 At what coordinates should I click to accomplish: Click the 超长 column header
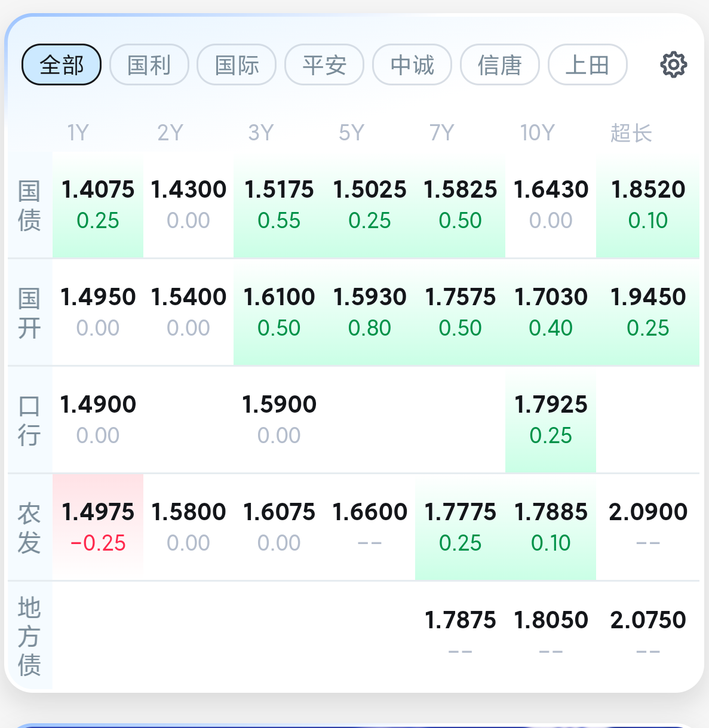631,133
